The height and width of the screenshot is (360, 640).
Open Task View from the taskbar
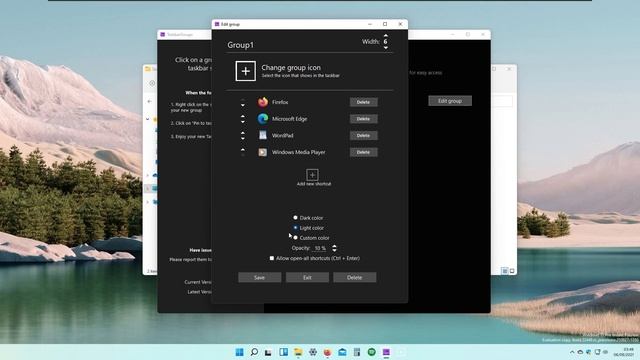[268, 352]
